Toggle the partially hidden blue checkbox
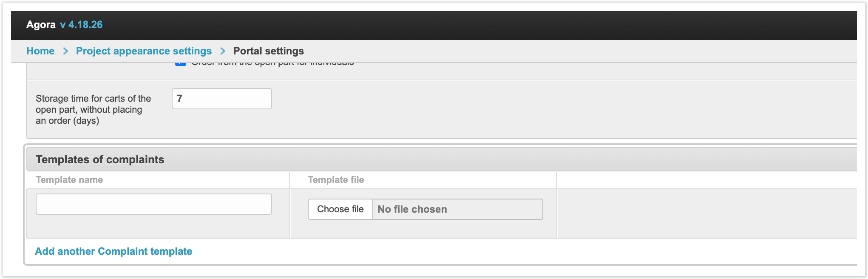This screenshot has height=279, width=868. point(181,64)
